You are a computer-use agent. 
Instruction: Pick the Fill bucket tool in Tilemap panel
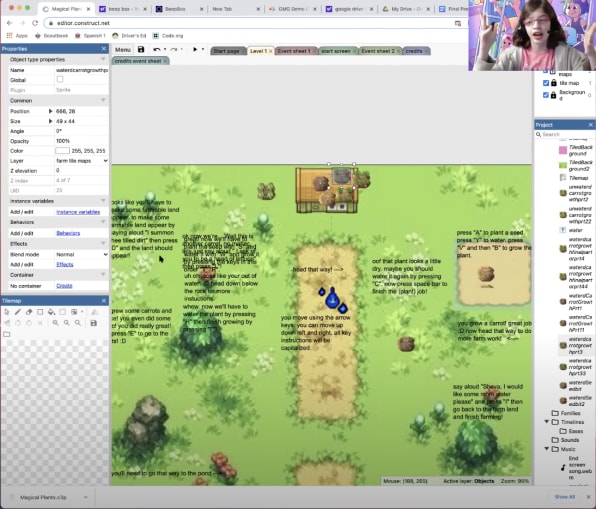(51, 312)
